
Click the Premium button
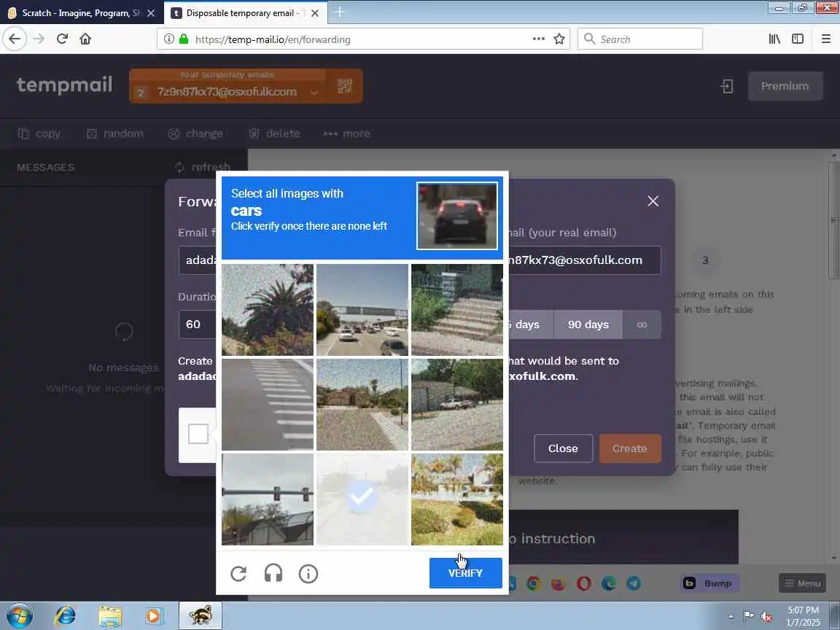tap(785, 86)
